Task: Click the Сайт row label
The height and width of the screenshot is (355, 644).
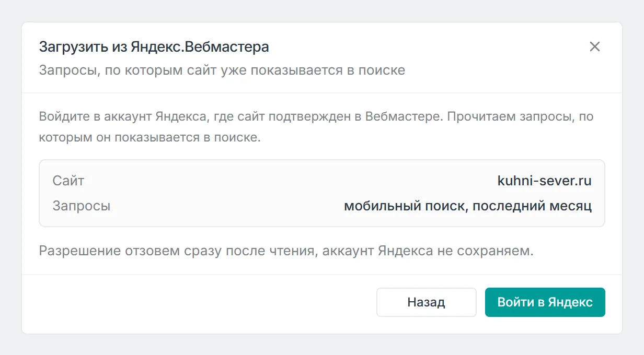Action: [68, 181]
